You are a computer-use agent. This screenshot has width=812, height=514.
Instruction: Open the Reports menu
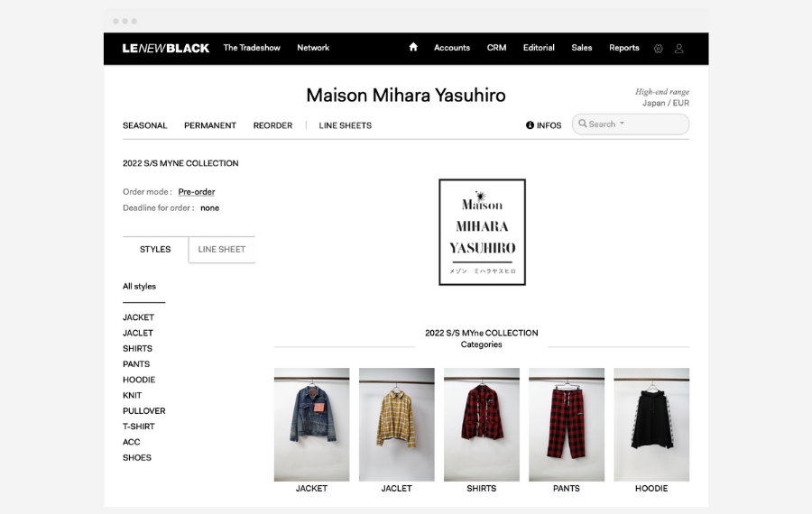(624, 48)
